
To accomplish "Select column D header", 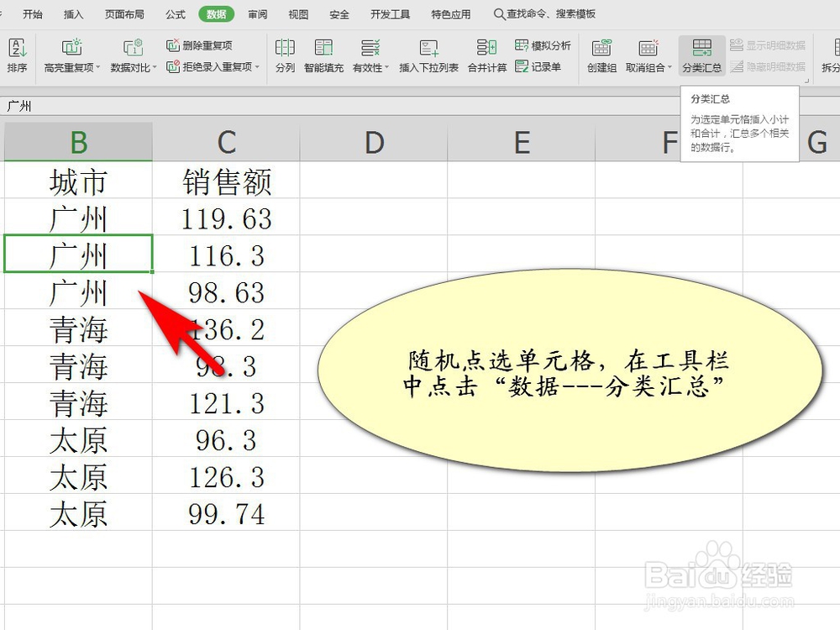I will pos(374,142).
